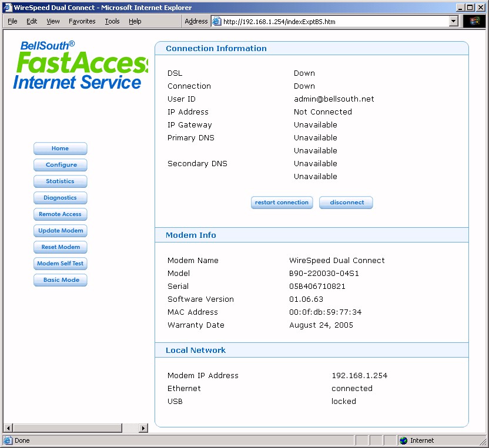Maximize the Internet Explorer window
Viewport: 489px width, 448px height.
[x=470, y=8]
